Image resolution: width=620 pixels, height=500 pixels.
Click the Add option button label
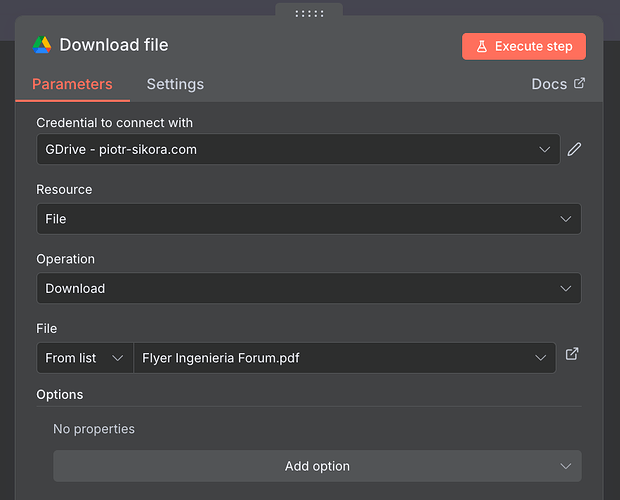coord(317,466)
